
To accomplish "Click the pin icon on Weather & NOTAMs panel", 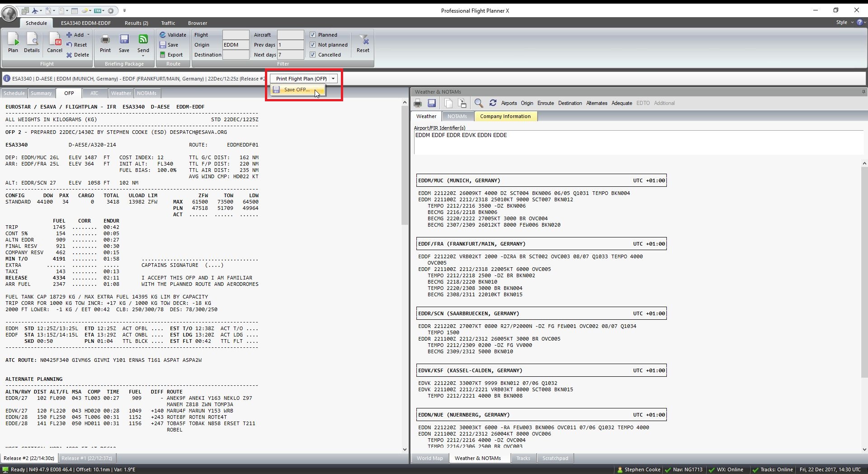I will [863, 92].
